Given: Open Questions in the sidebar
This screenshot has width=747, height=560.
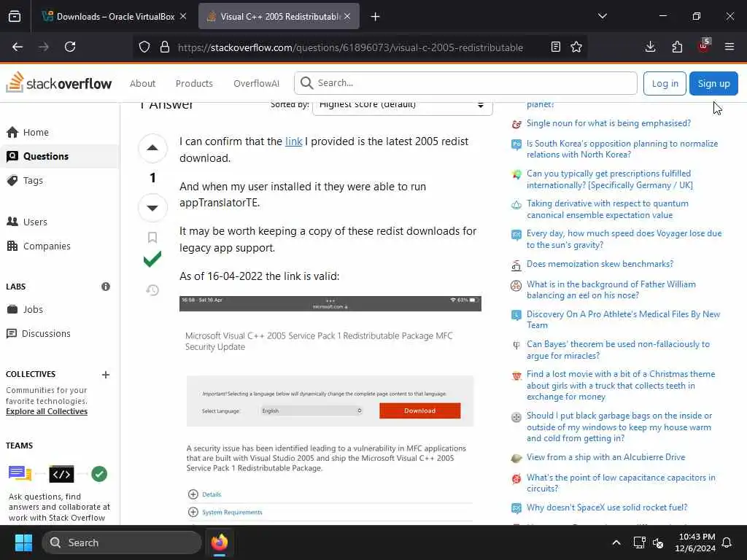Looking at the screenshot, I should tap(60, 156).
